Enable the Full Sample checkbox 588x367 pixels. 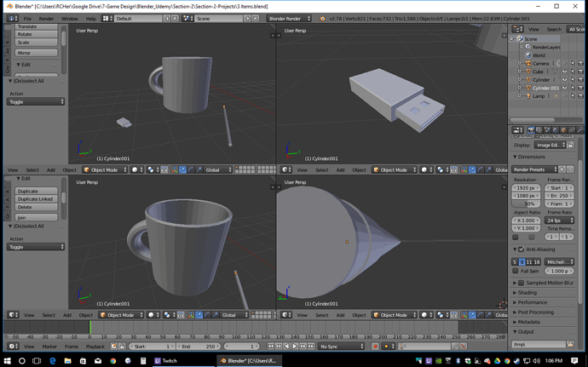[x=516, y=271]
